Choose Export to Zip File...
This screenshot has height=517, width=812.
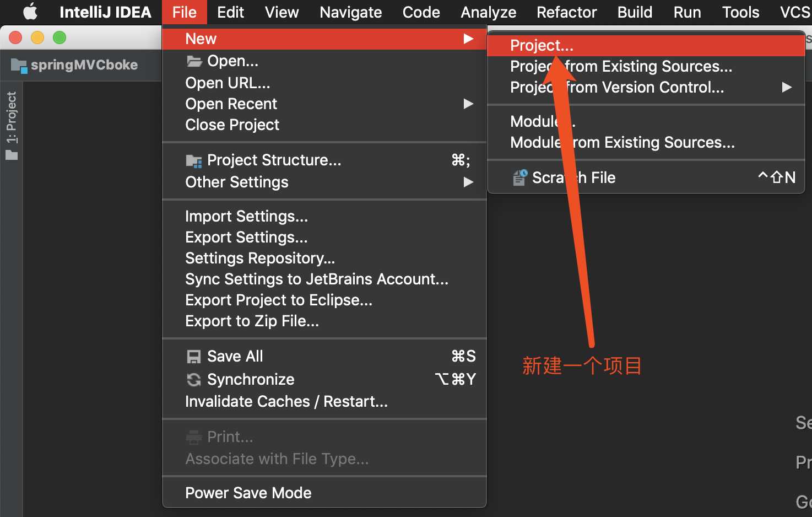point(324,321)
